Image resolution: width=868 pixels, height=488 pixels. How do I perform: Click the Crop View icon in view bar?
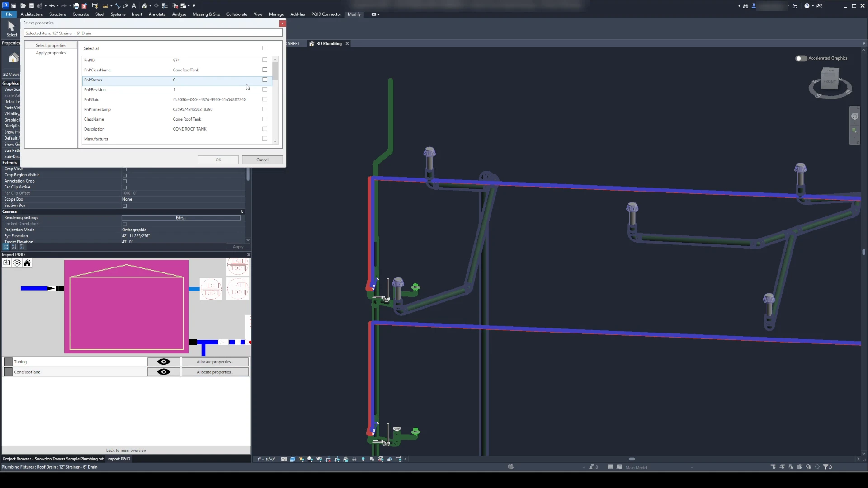pyautogui.click(x=328, y=459)
